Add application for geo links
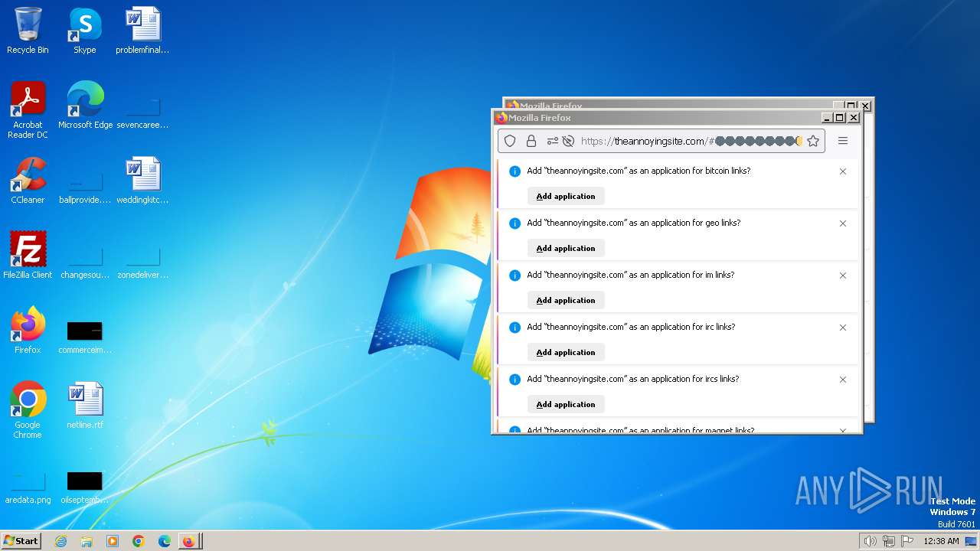Screen dimensions: 980x551 click(x=566, y=248)
